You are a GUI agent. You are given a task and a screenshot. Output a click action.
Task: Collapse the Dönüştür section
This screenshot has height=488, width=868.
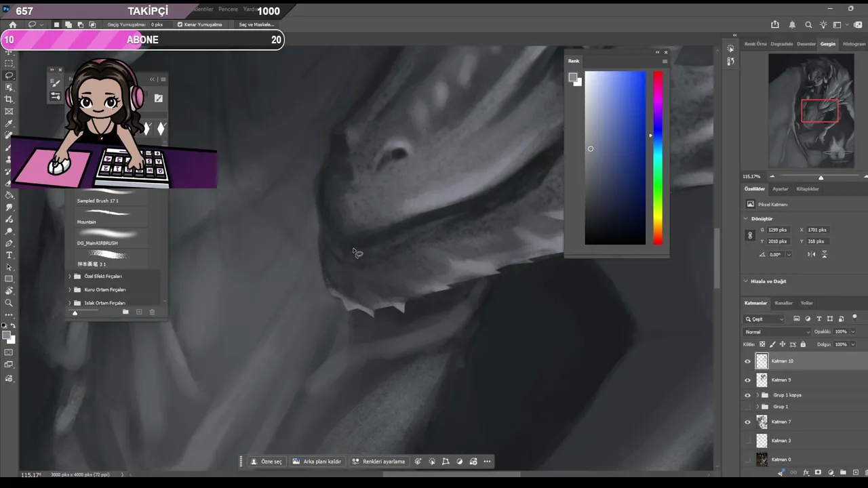tap(746, 219)
